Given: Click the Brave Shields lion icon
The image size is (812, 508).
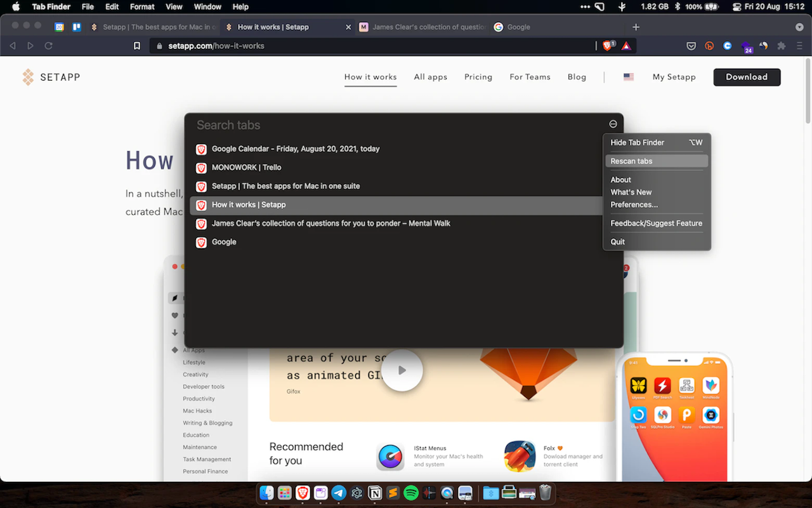Looking at the screenshot, I should coord(607,46).
